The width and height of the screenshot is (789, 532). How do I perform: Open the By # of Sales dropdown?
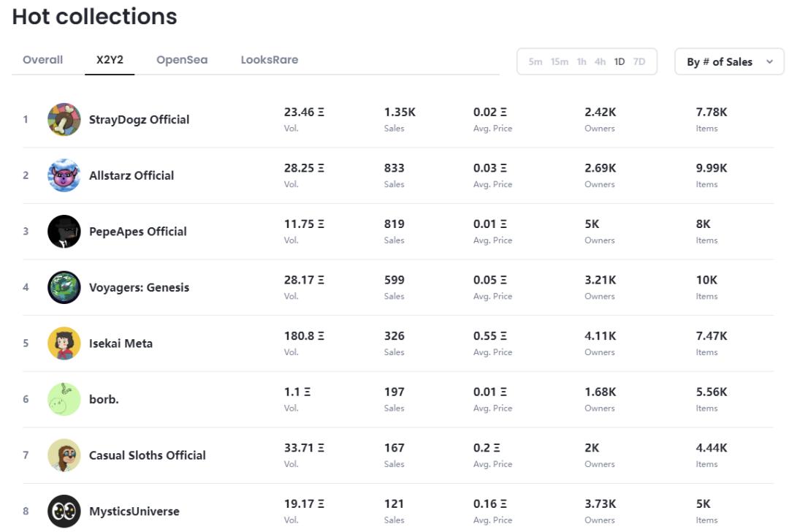[x=729, y=62]
